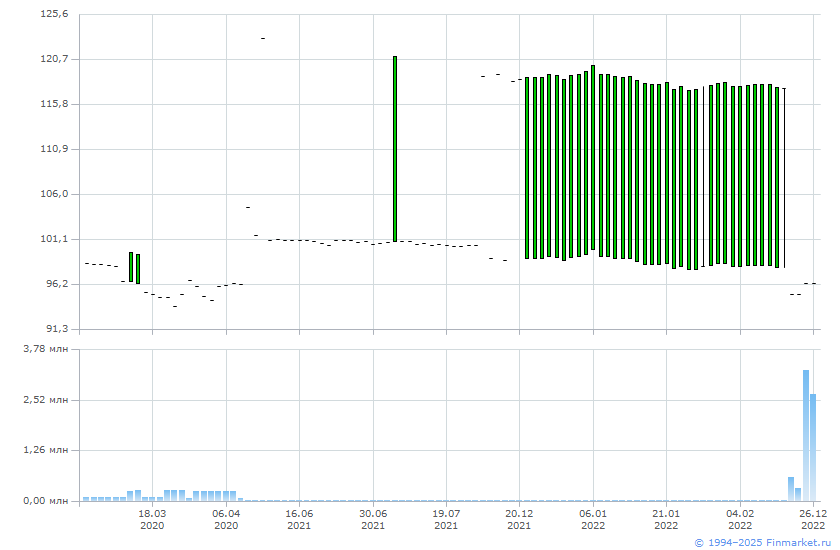Click the 110,9 price axis label

click(x=54, y=148)
